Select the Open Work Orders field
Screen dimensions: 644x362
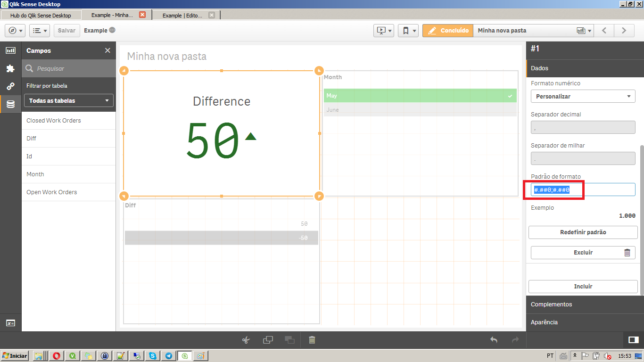pyautogui.click(x=69, y=192)
